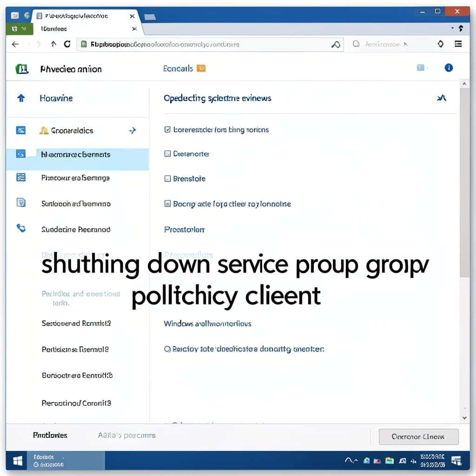Open Bordoctnera Rentotk8 sidebar entry

coord(78,376)
